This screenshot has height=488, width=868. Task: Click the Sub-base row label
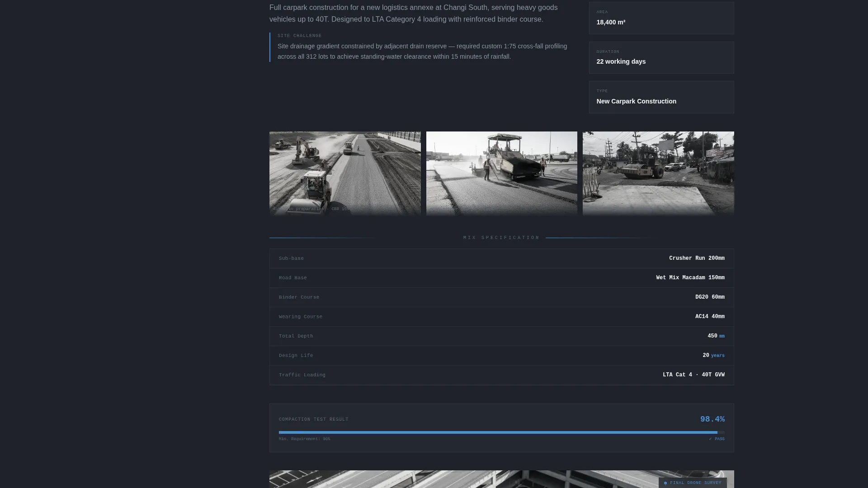pyautogui.click(x=291, y=258)
